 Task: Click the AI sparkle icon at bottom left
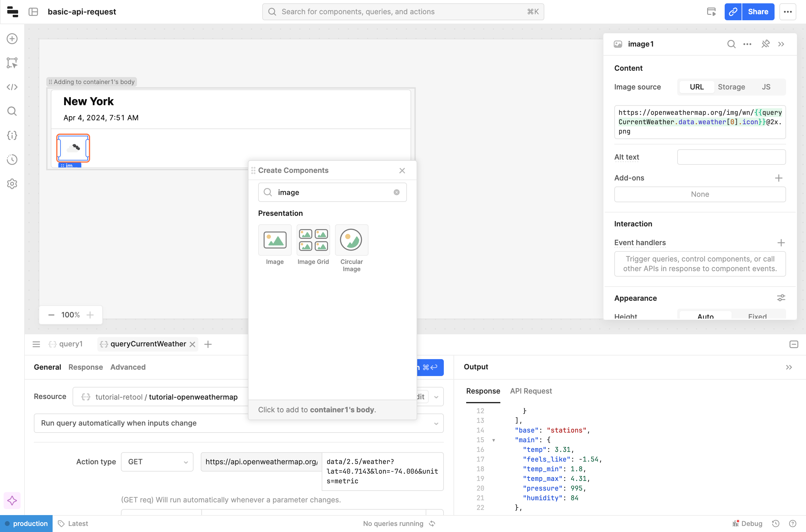(x=12, y=501)
